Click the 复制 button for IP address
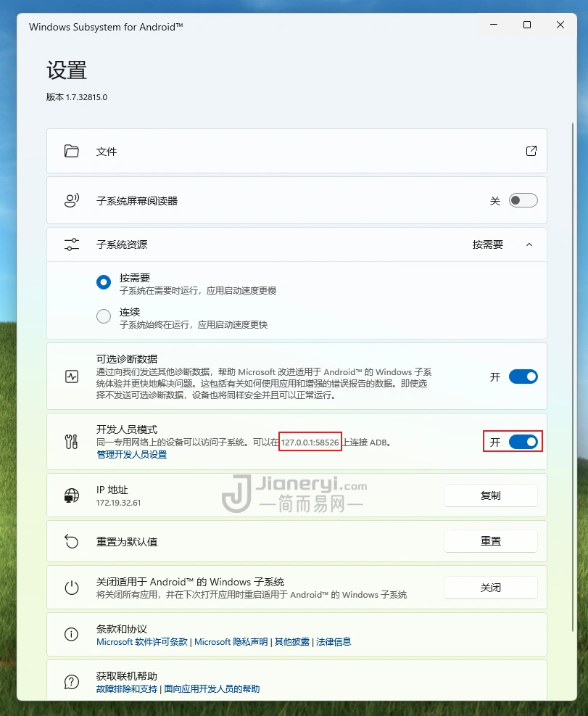Image resolution: width=588 pixels, height=716 pixels. pyautogui.click(x=491, y=495)
